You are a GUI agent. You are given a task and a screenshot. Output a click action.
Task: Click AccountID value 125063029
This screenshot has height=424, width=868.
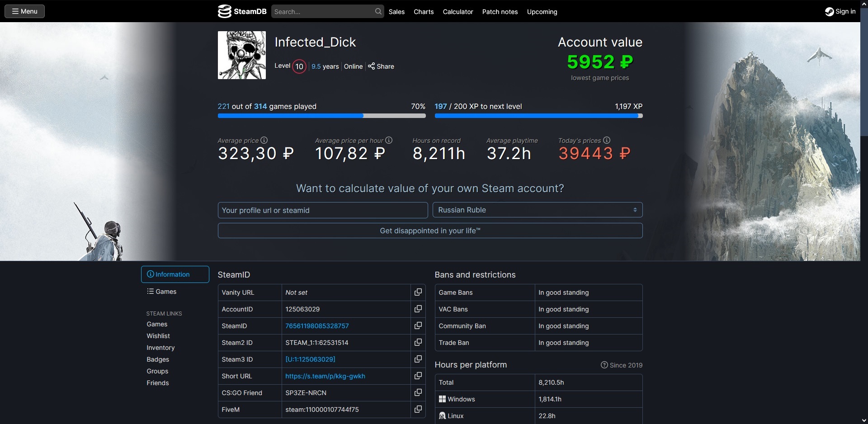(x=302, y=309)
